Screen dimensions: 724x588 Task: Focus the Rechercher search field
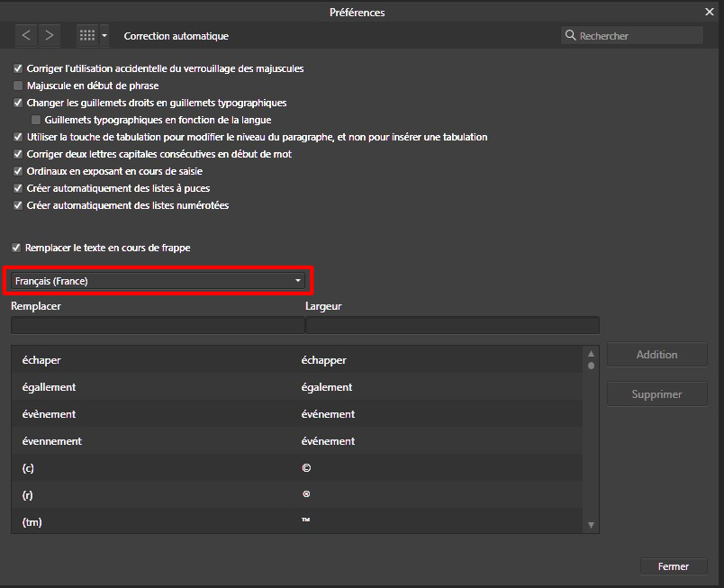pos(631,35)
